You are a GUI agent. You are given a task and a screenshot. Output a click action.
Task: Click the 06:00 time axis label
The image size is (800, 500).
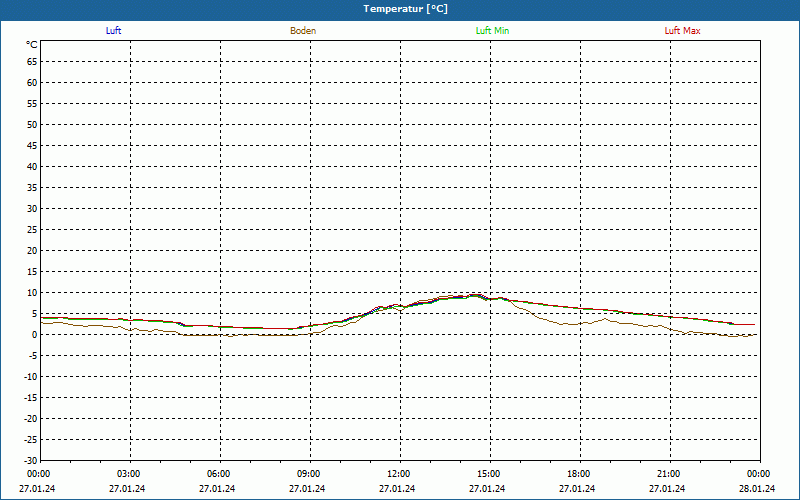pos(219,474)
